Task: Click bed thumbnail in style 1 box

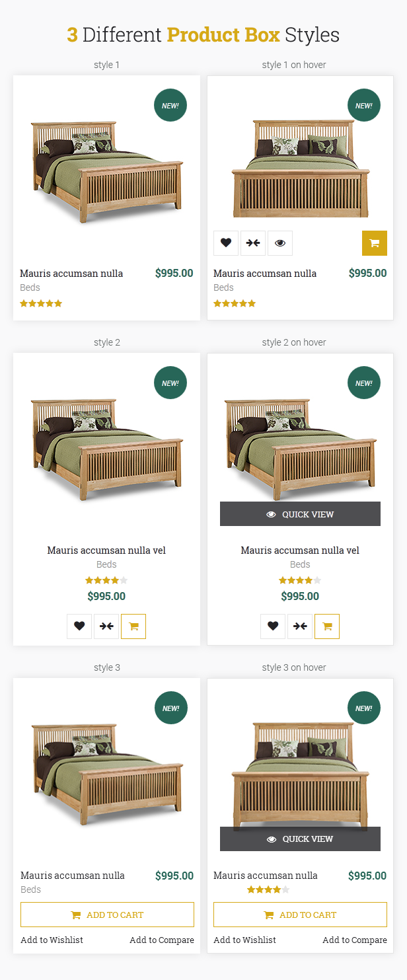Action: [x=106, y=171]
